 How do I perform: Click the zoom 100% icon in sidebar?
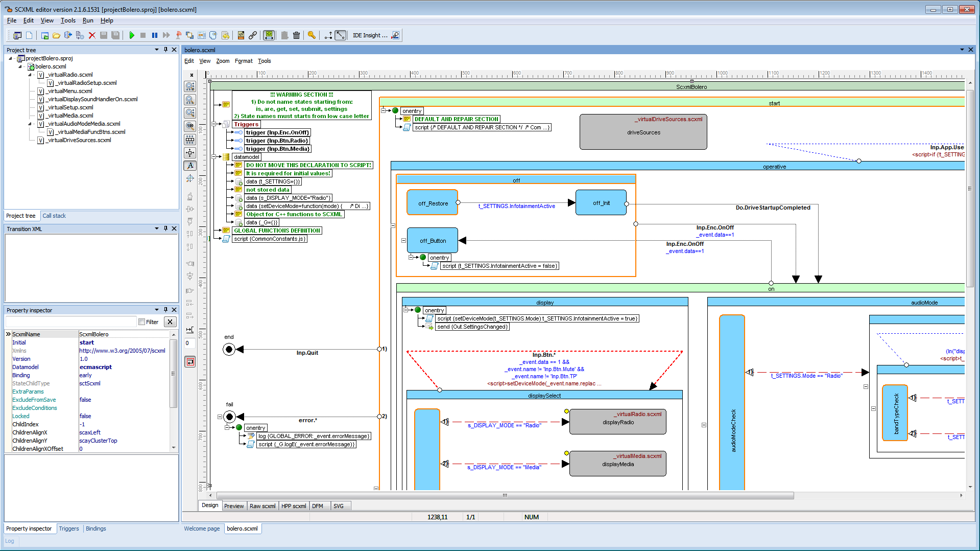[x=190, y=126]
